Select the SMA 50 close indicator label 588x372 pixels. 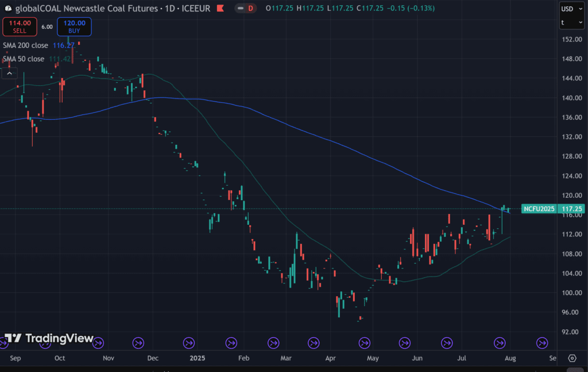coord(22,59)
